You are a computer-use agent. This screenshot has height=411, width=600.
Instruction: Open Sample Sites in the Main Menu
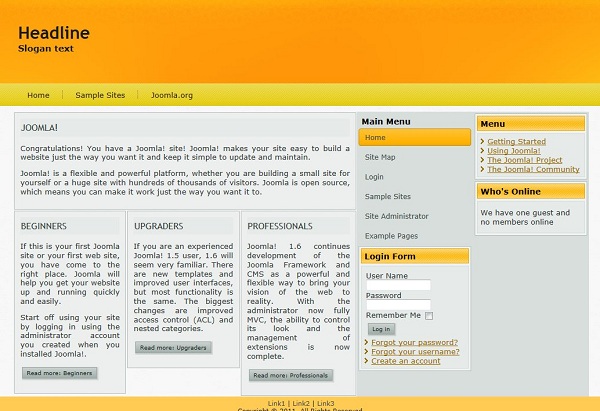point(388,197)
